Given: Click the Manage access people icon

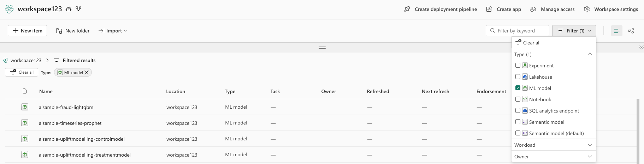Looking at the screenshot, I should tap(533, 9).
